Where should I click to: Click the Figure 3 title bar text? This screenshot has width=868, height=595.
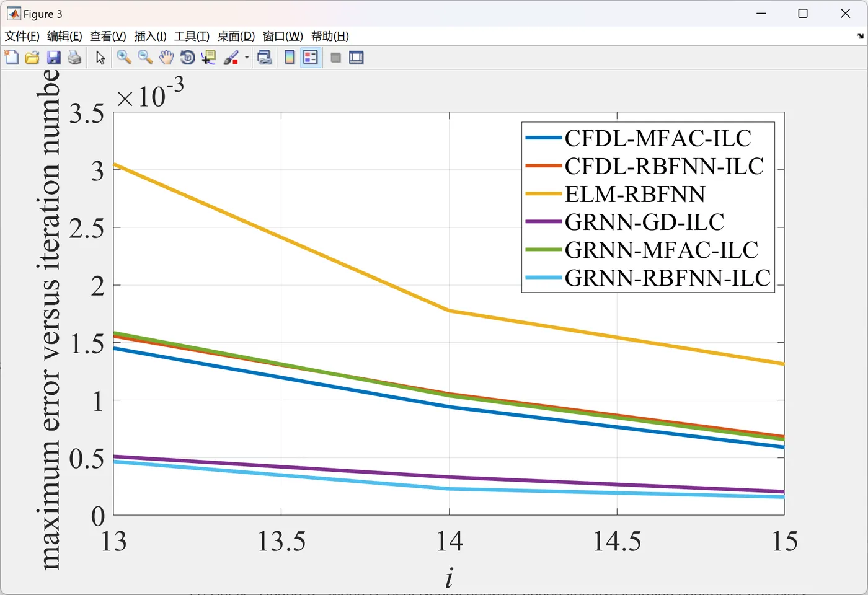pos(43,14)
